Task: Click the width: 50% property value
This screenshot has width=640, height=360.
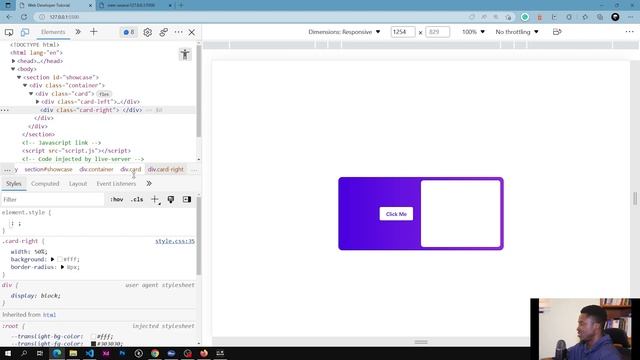Action: click(41, 251)
